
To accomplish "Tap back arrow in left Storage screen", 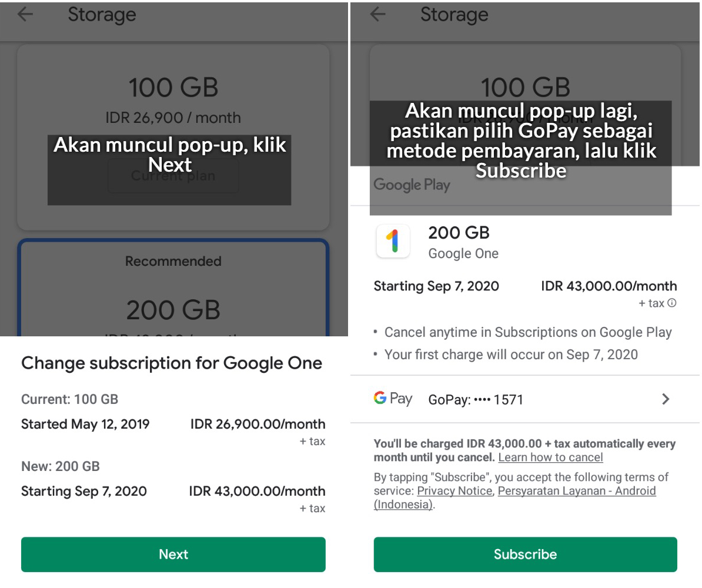I will point(26,15).
